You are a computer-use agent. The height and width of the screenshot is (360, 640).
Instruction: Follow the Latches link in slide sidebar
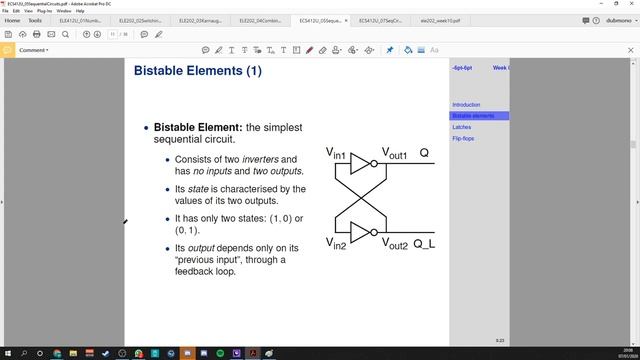(x=462, y=127)
